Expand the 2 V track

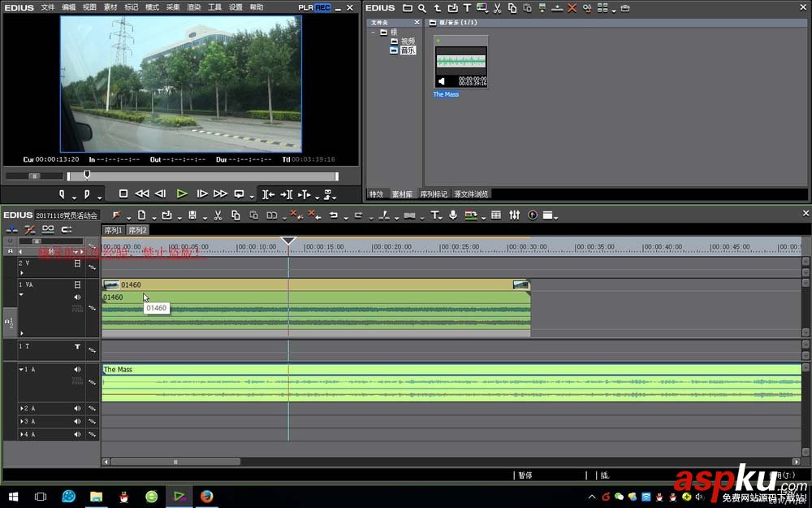[21, 272]
